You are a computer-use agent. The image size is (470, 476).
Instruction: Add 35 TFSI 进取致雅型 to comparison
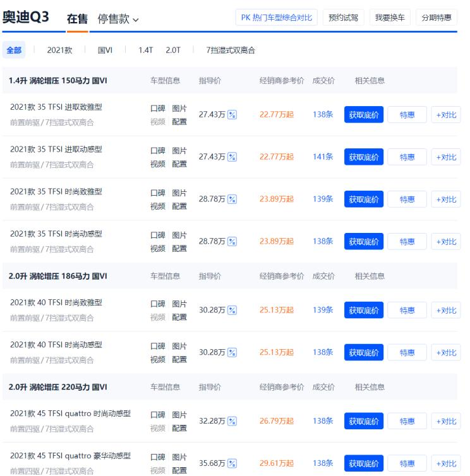[446, 115]
